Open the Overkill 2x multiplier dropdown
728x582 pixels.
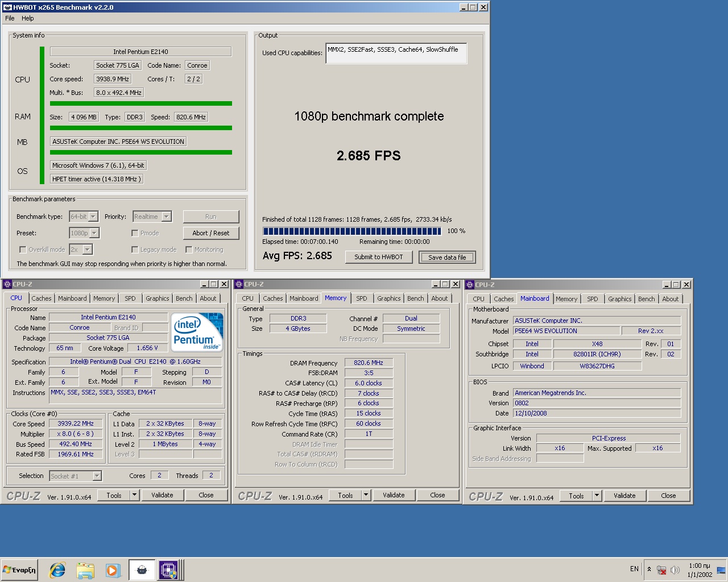point(87,250)
